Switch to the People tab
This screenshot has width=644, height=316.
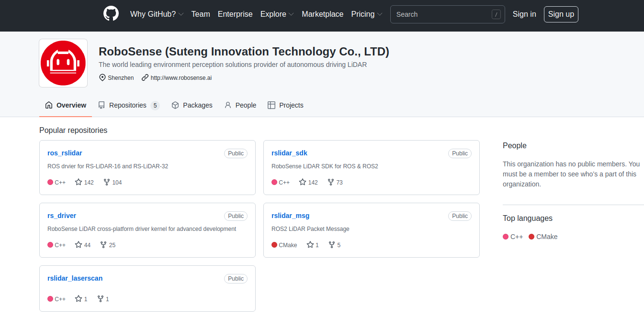[x=240, y=105]
